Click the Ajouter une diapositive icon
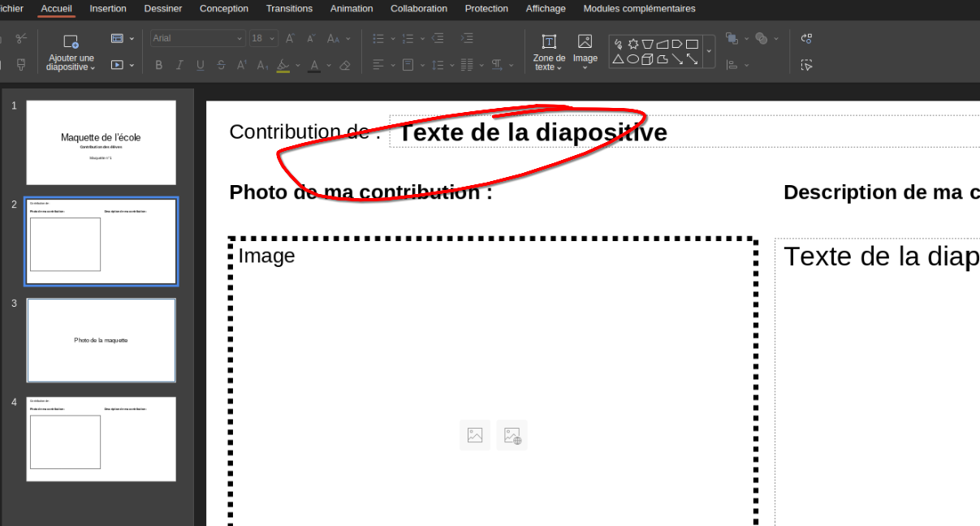 [x=71, y=41]
